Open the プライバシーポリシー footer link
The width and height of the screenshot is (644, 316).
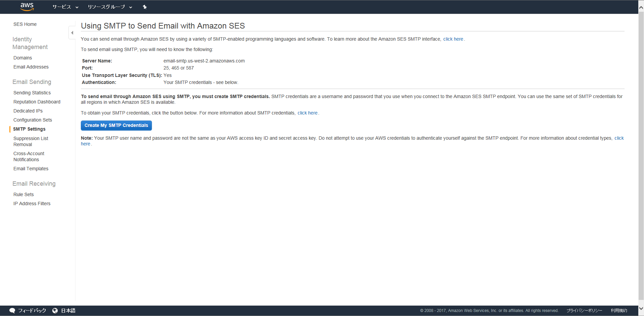[584, 311]
